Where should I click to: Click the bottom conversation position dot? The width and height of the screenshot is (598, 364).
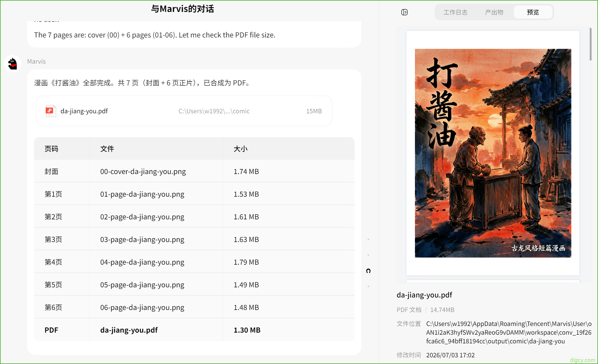coord(368,286)
